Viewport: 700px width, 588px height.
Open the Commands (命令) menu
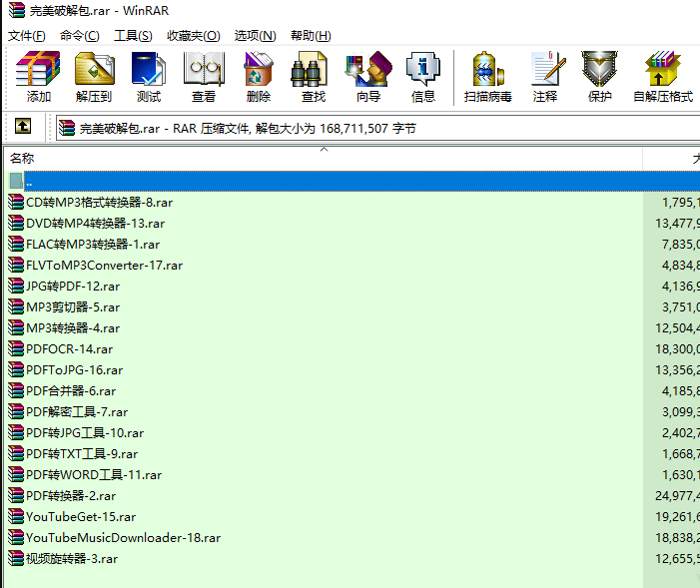80,36
